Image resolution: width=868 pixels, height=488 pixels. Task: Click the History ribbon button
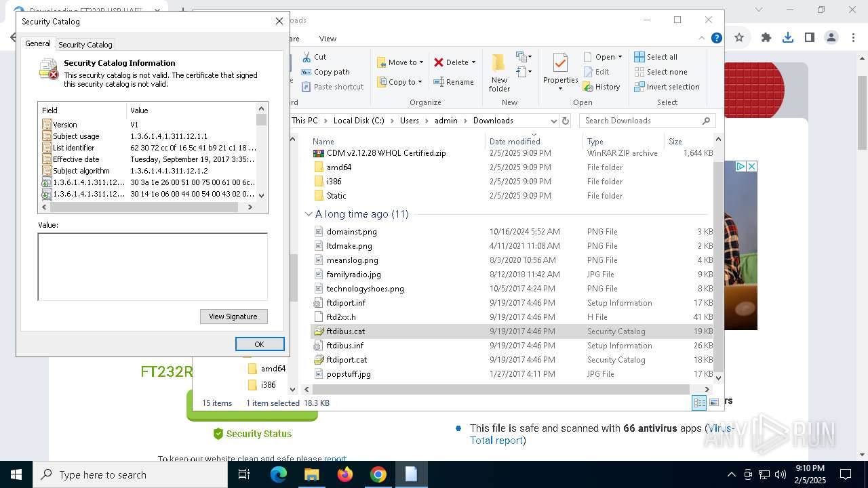click(601, 87)
